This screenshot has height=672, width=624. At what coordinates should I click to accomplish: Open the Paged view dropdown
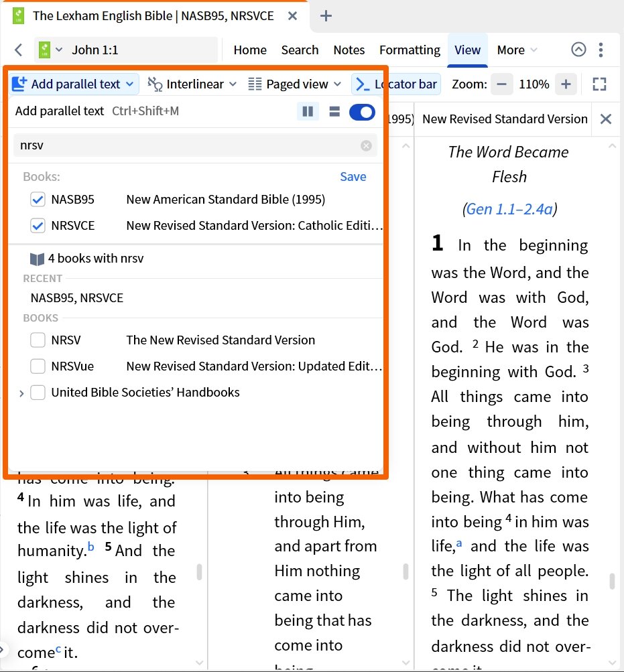pos(295,84)
